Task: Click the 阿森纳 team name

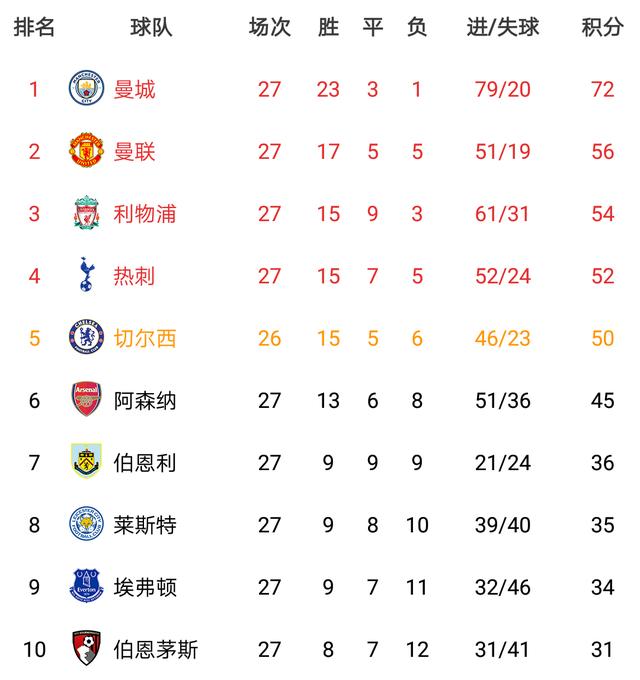Action: coord(145,400)
